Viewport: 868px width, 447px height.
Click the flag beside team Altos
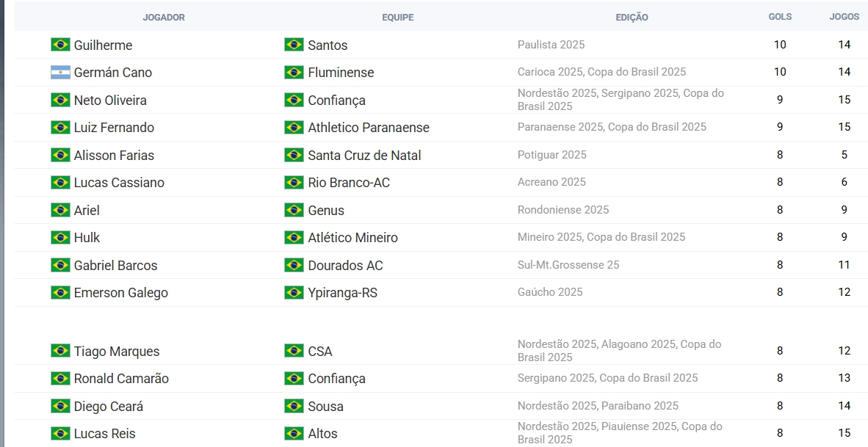(x=294, y=434)
